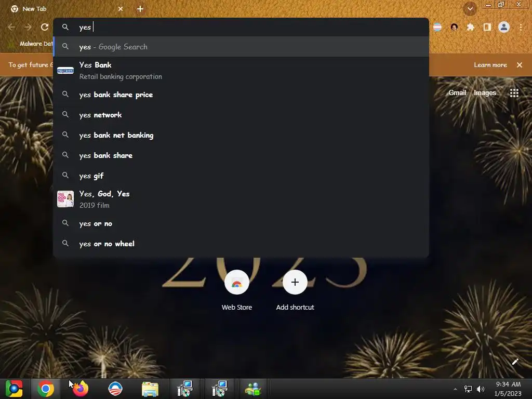
Task: Click the Yes Bank logo thumbnail
Action: pos(65,71)
